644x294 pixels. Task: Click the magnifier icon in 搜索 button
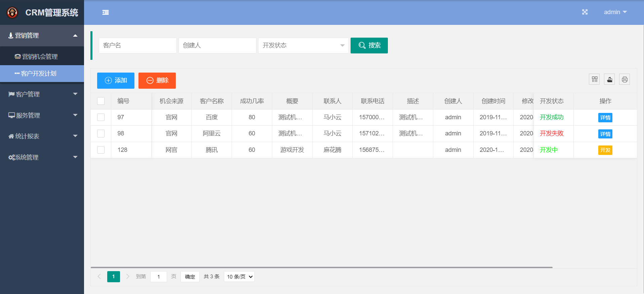pyautogui.click(x=362, y=45)
